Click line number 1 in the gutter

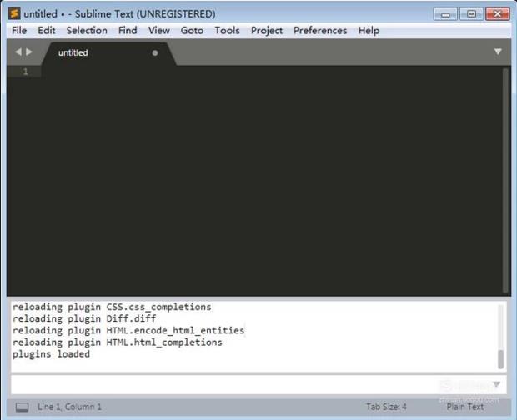25,72
